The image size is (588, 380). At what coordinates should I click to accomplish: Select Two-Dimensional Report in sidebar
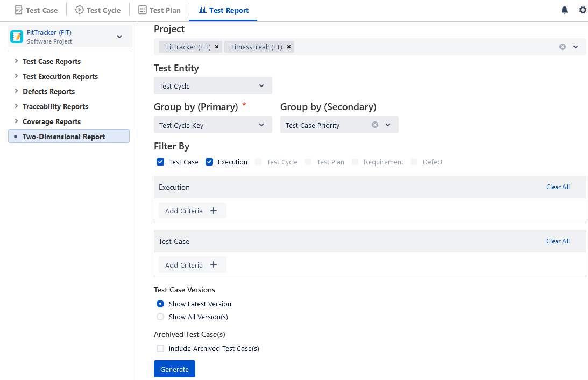pos(69,137)
